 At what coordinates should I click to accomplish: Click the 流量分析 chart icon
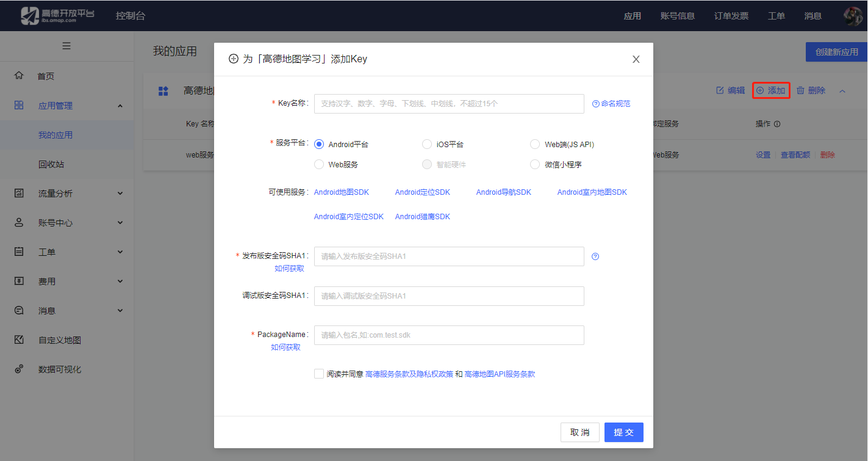(x=19, y=193)
